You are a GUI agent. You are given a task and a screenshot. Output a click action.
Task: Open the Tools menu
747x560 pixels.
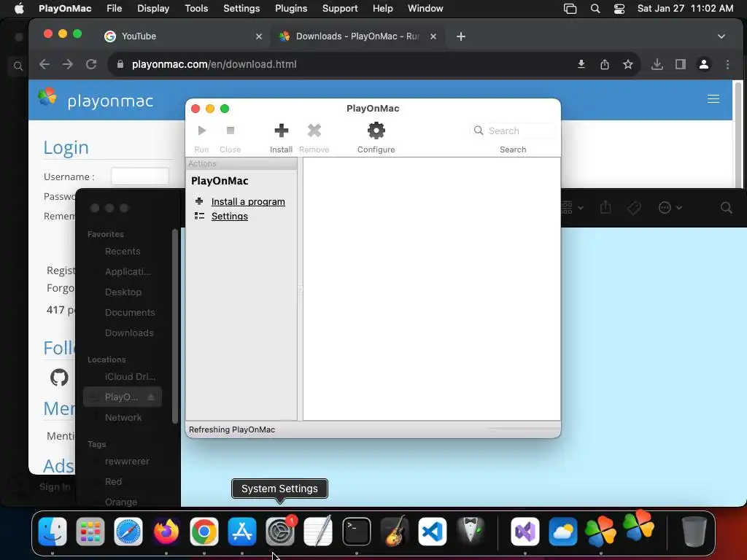tap(196, 9)
